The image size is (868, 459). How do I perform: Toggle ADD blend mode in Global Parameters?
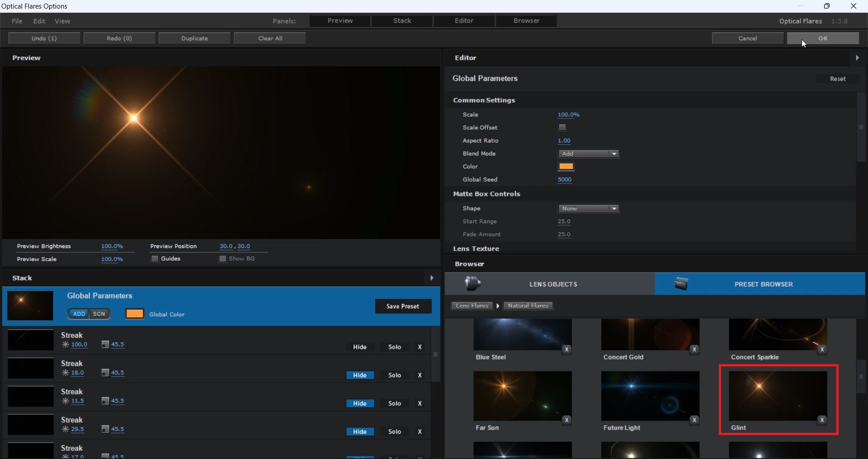[x=79, y=314]
